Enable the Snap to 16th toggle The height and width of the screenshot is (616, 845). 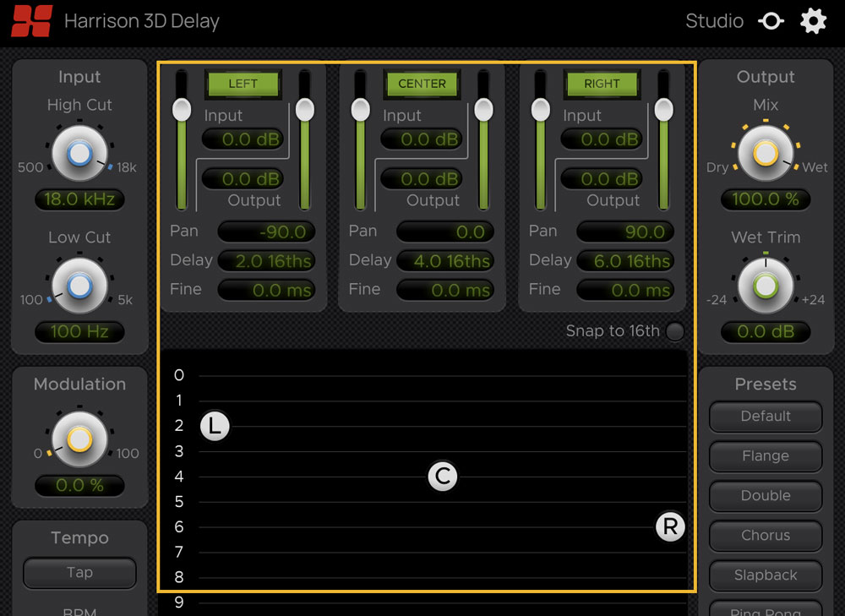[674, 331]
